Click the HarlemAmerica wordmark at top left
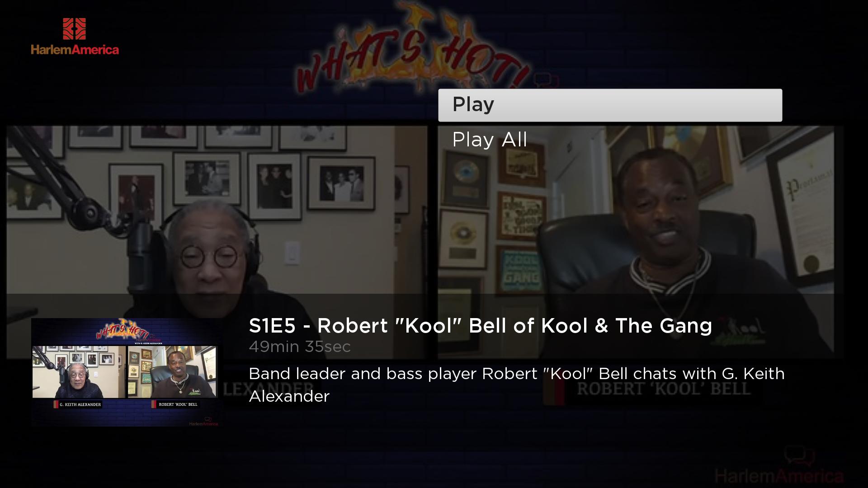The width and height of the screenshot is (868, 488). [x=75, y=49]
